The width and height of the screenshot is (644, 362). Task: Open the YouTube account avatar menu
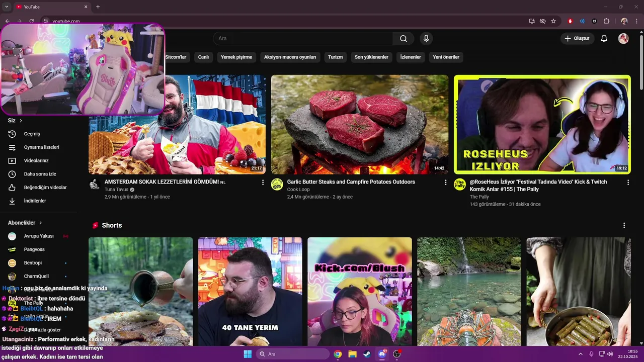click(623, 39)
